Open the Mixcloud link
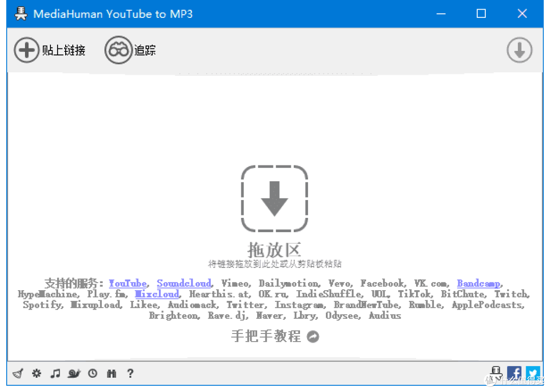550x392 pixels. coord(157,294)
